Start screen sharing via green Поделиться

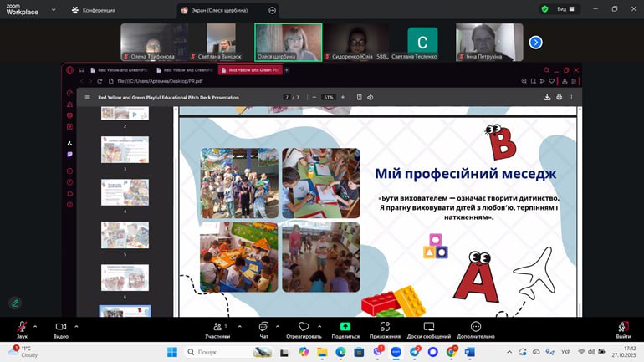click(x=345, y=329)
